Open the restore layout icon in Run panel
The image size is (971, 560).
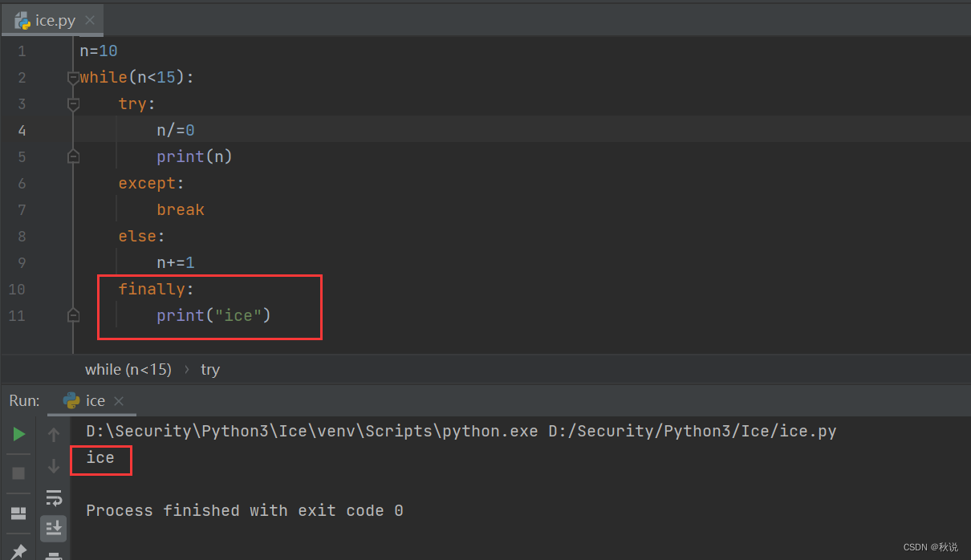[x=18, y=513]
